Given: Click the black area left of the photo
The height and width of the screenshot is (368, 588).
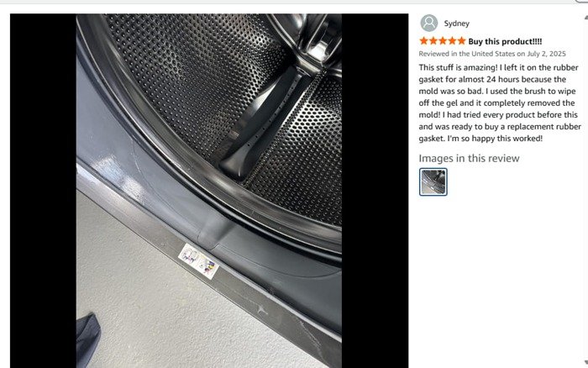Looking at the screenshot, I should coord(43,191).
